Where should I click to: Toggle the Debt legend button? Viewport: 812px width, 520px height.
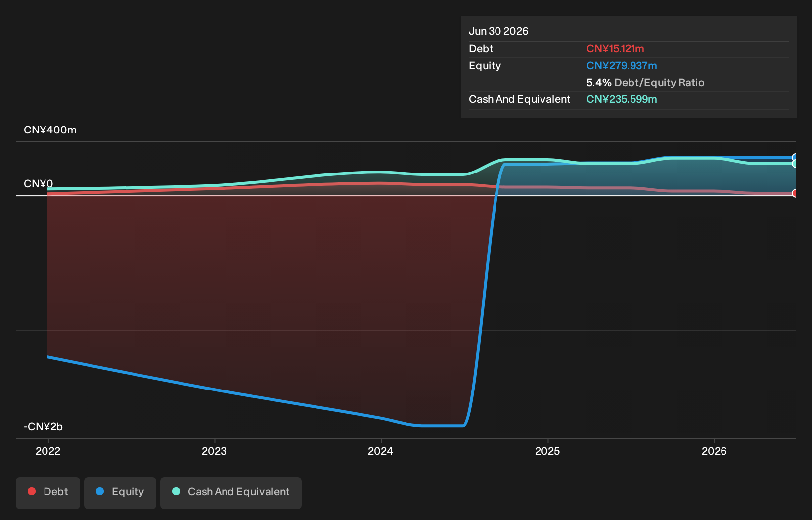tap(48, 493)
